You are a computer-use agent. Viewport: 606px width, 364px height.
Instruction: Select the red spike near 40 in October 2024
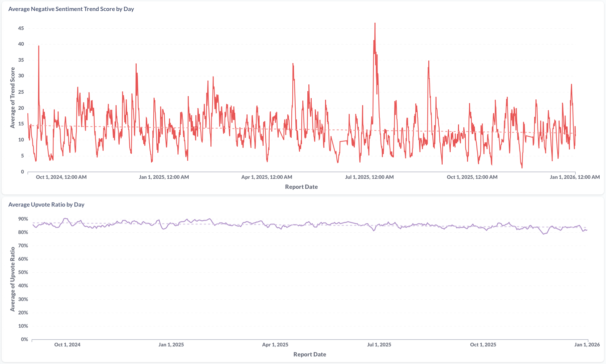39,47
